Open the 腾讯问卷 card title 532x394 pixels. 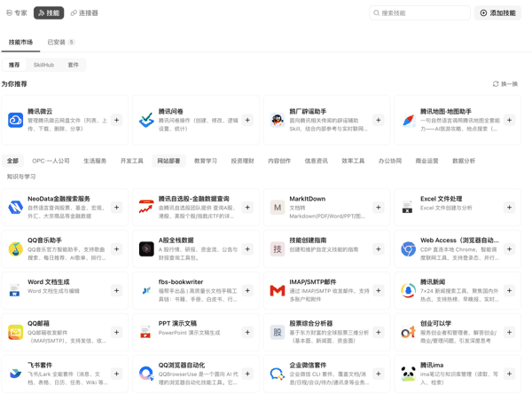click(x=170, y=112)
